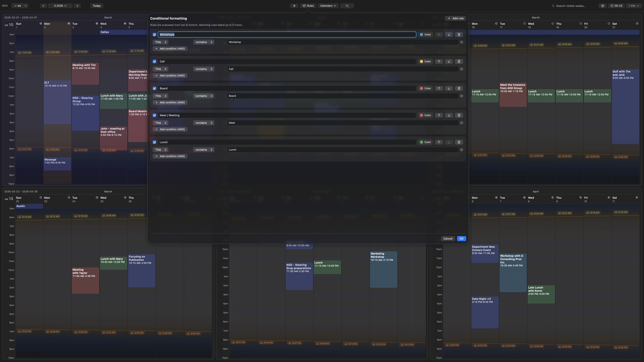Uncheck the Lunch rule checkbox
The height and width of the screenshot is (362, 644).
click(154, 142)
